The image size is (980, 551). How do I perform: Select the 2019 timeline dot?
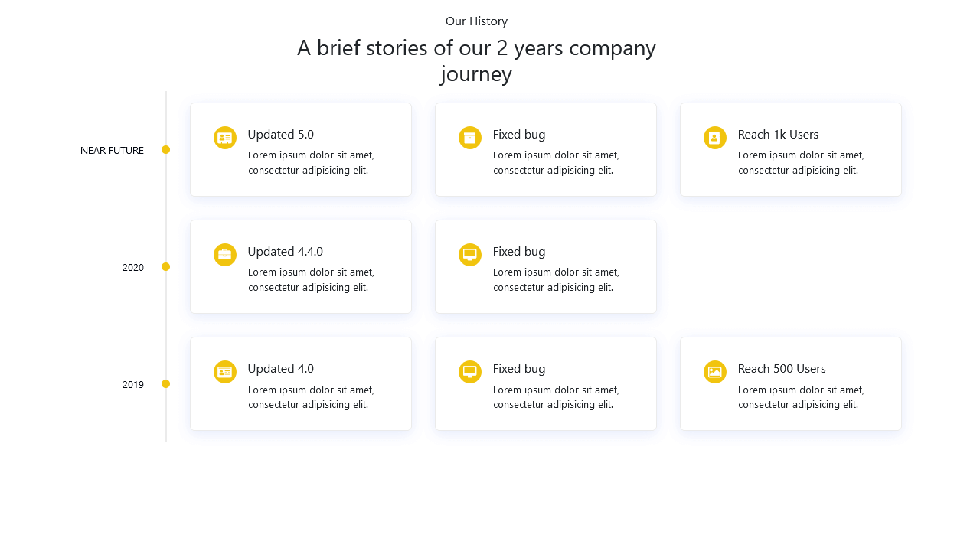[165, 384]
